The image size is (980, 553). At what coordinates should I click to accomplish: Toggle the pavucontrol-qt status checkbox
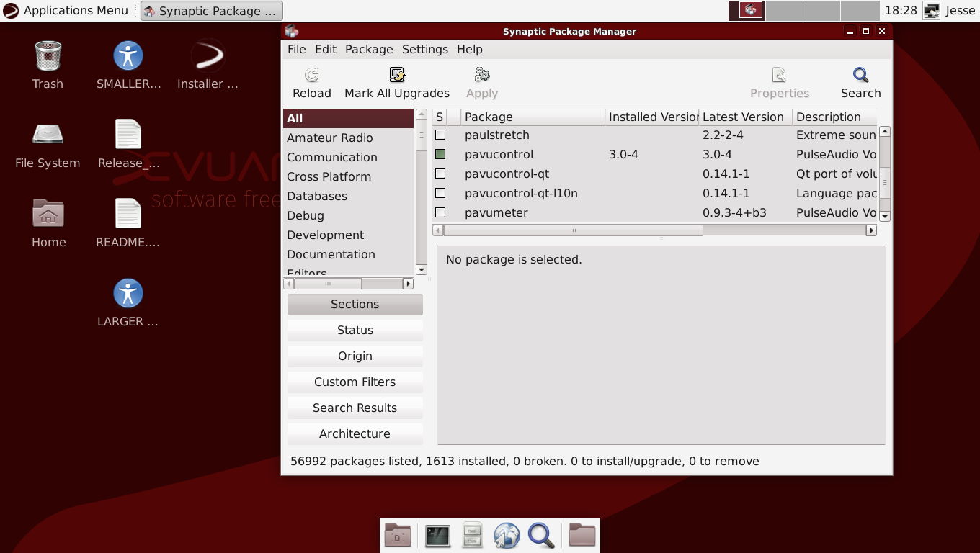click(440, 174)
